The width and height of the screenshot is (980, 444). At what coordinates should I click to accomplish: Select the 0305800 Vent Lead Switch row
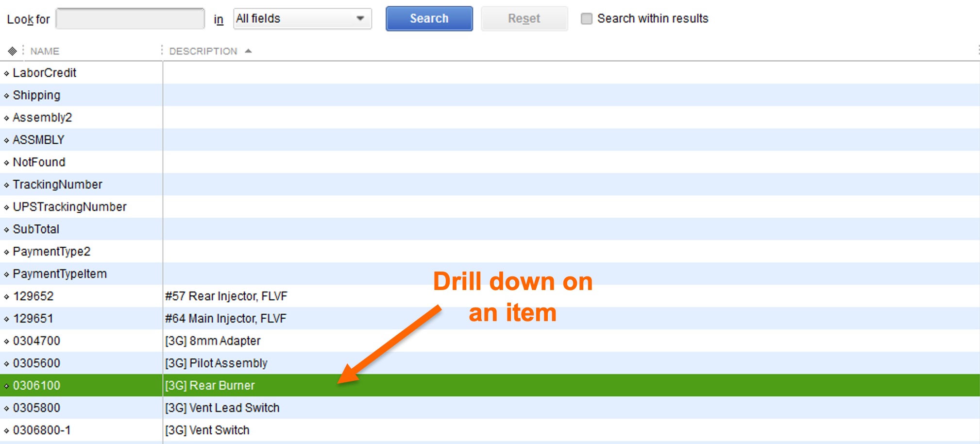tap(222, 408)
